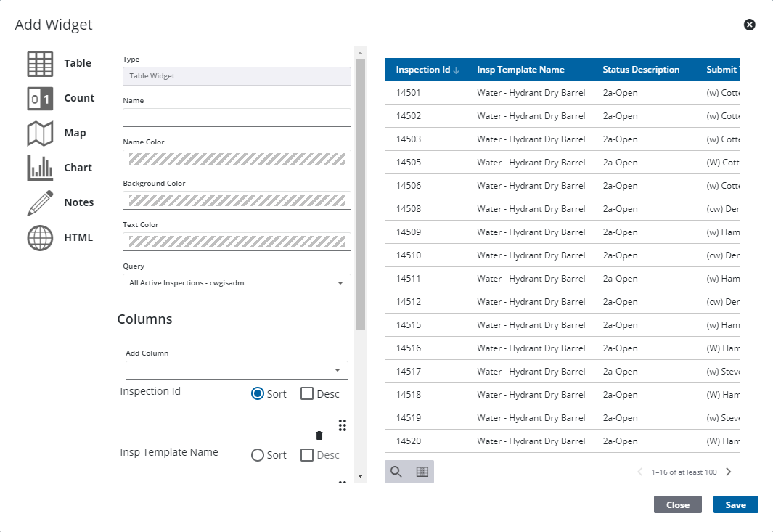
Task: Click the Close button
Action: [x=677, y=504]
